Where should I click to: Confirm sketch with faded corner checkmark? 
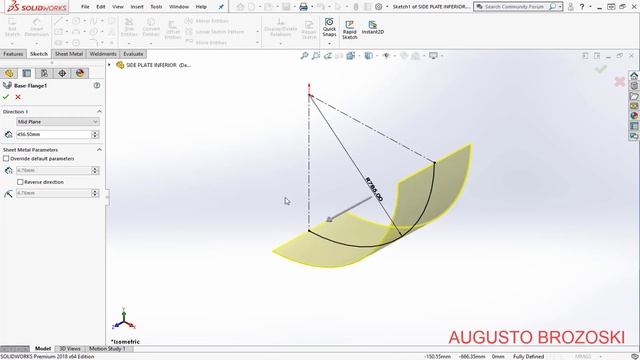pyautogui.click(x=600, y=69)
